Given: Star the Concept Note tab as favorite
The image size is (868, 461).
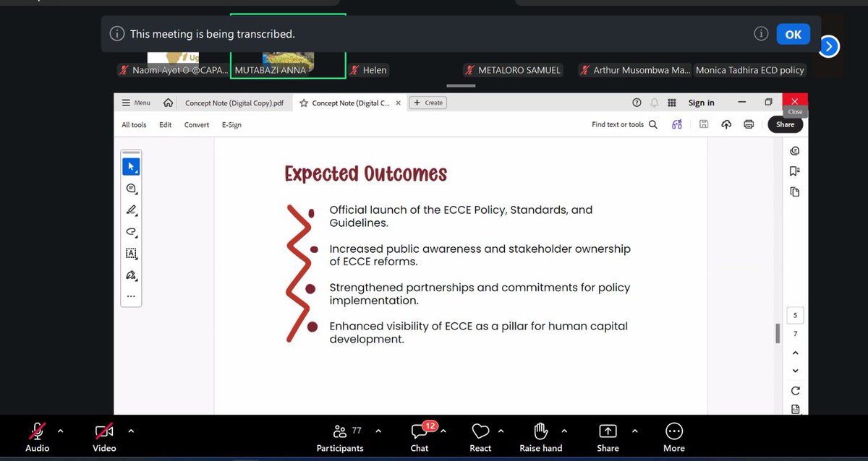Looking at the screenshot, I should pyautogui.click(x=304, y=103).
